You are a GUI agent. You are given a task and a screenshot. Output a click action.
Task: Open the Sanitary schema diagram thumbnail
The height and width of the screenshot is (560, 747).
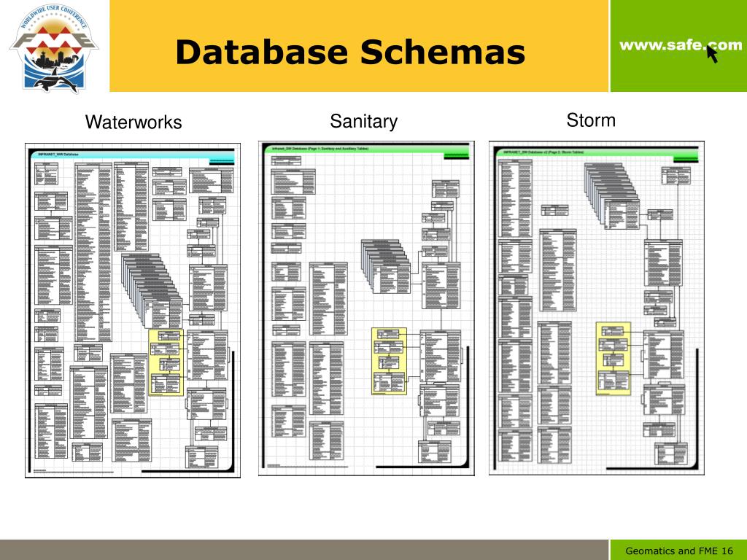coord(366,308)
